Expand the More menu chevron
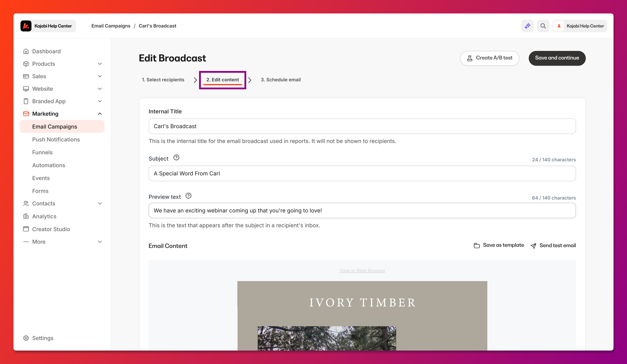This screenshot has width=627, height=364. pyautogui.click(x=100, y=242)
